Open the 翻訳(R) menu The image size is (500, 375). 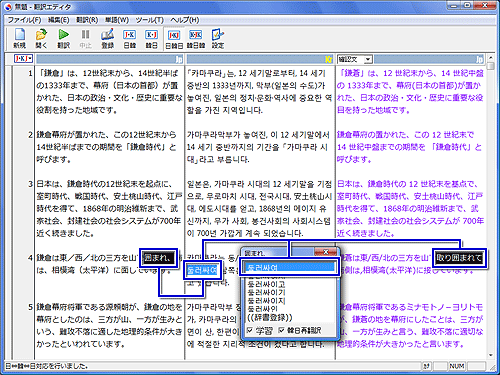coord(87,20)
